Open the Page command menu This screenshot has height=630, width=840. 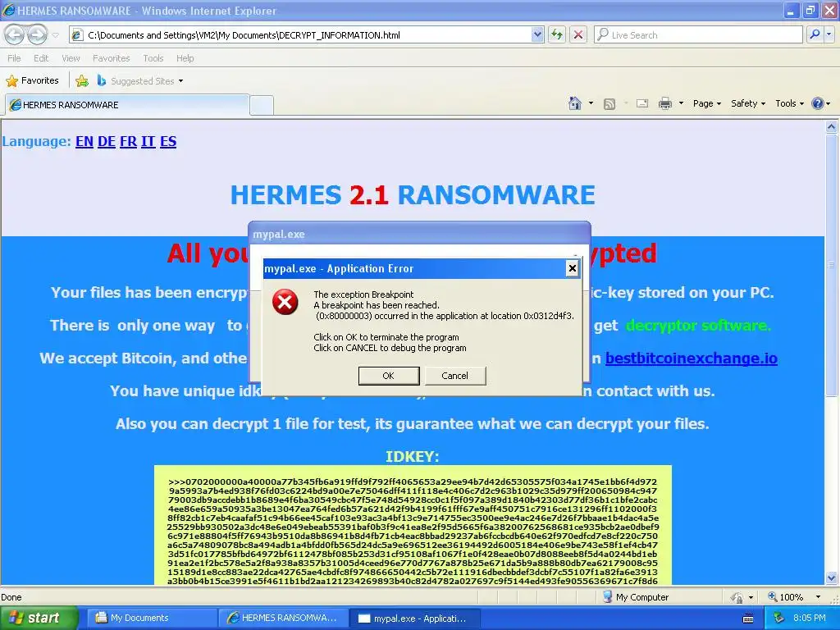(x=706, y=103)
